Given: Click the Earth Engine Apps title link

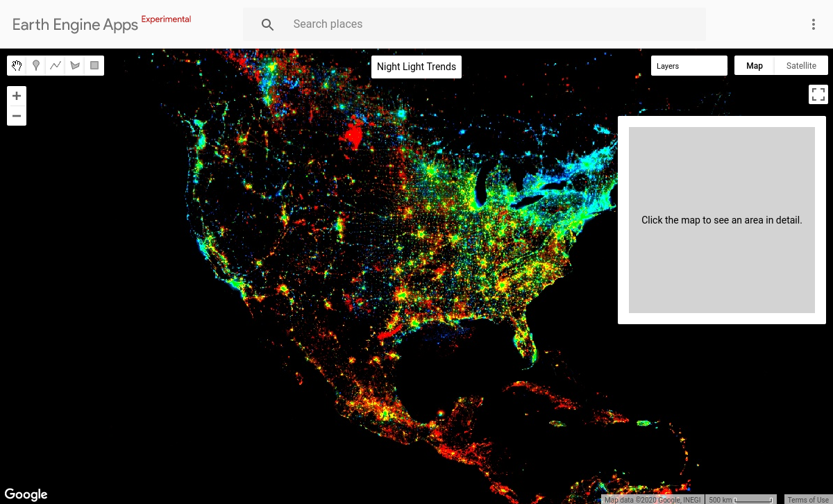Looking at the screenshot, I should click(x=76, y=24).
